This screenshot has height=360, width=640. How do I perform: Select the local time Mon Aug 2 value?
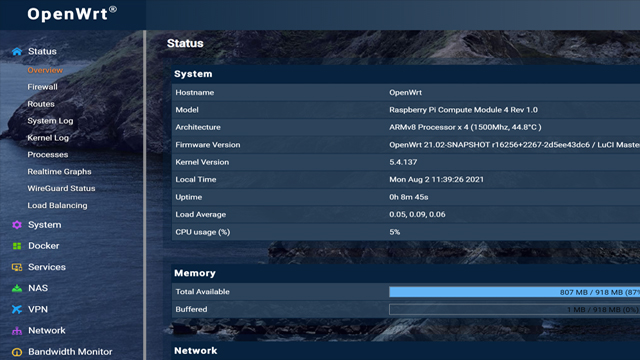pos(436,180)
